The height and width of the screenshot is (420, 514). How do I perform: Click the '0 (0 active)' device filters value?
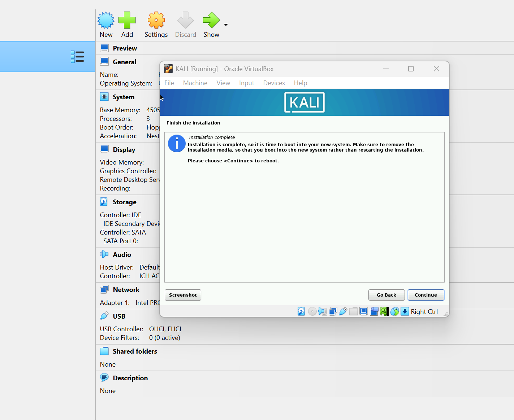click(165, 337)
